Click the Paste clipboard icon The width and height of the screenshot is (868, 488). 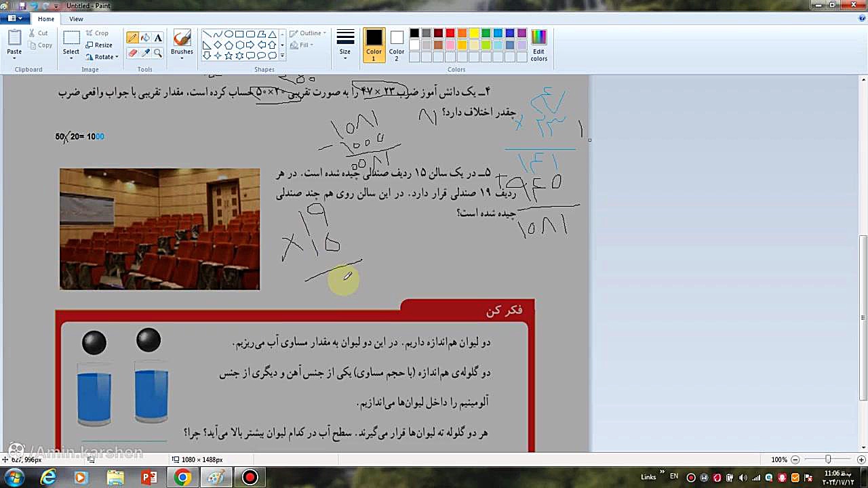[x=14, y=37]
